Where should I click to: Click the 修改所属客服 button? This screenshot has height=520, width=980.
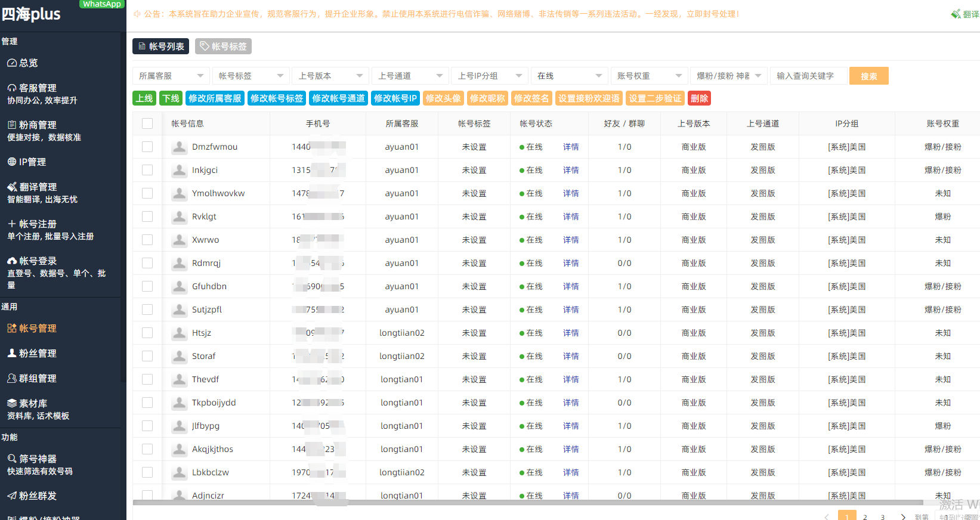(x=215, y=98)
